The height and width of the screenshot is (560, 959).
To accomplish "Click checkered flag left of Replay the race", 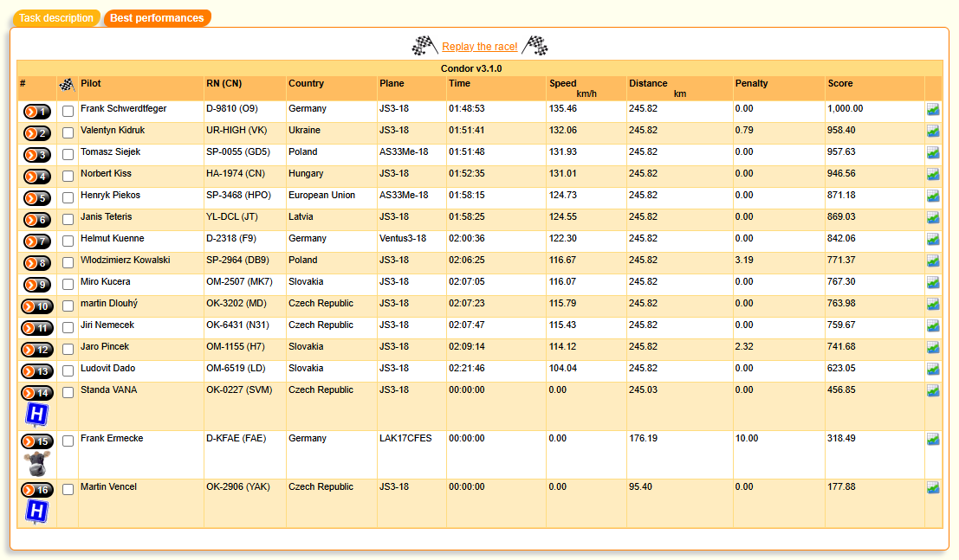I will pos(424,46).
